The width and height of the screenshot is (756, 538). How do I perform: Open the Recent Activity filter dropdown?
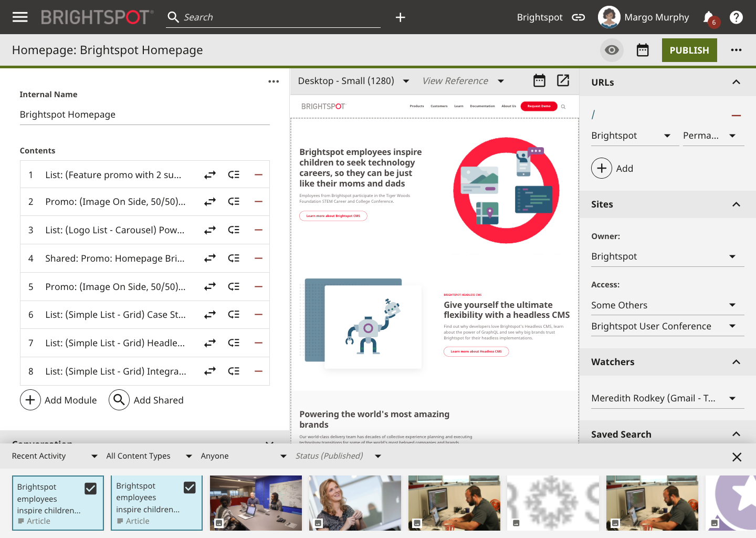pos(55,456)
